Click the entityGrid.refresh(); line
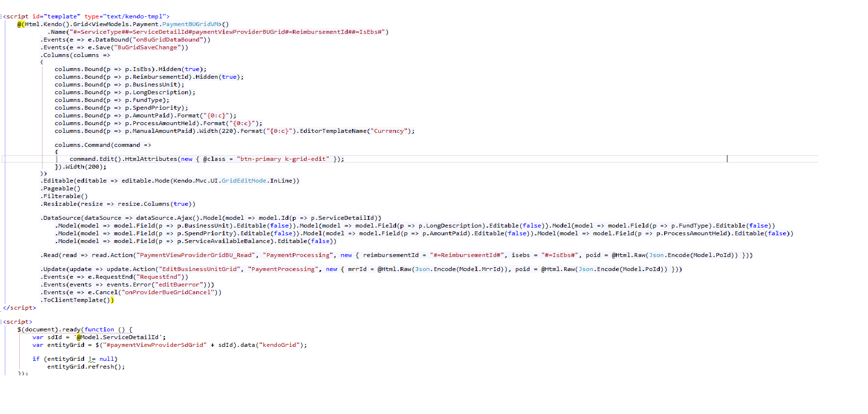The height and width of the screenshot is (414, 868). click(86, 367)
